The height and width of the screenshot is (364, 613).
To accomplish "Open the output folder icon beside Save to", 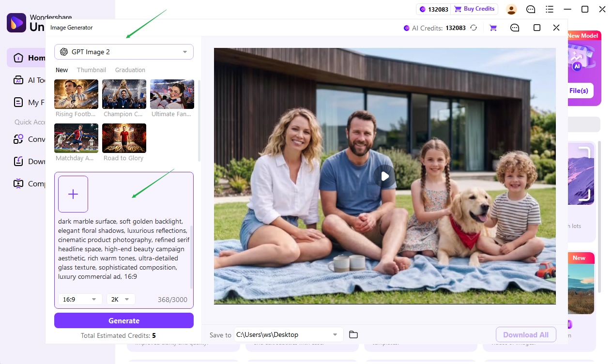I will coord(353,334).
